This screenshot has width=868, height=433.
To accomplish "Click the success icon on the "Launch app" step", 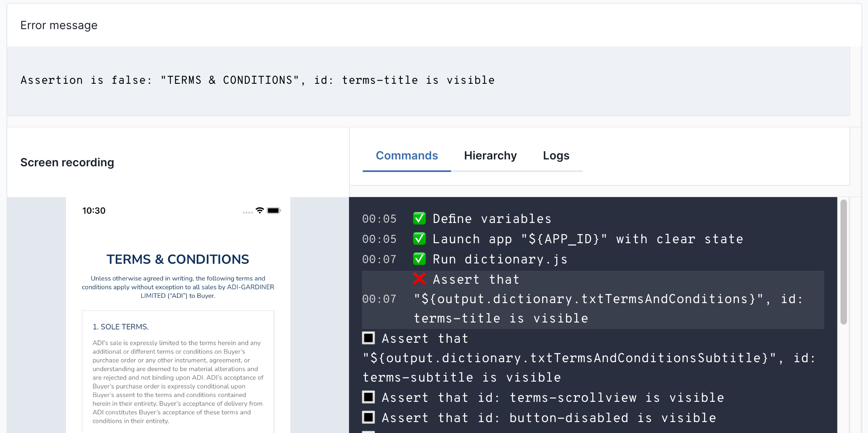I will pyautogui.click(x=419, y=239).
